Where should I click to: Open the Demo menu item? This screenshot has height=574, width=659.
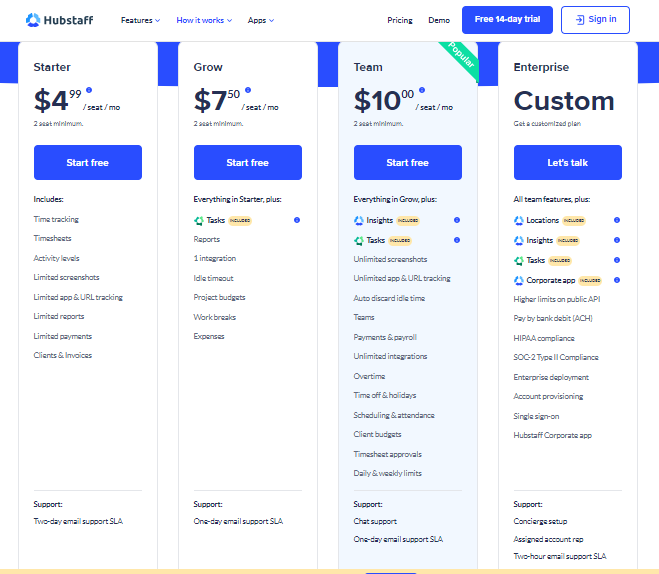[x=439, y=20]
